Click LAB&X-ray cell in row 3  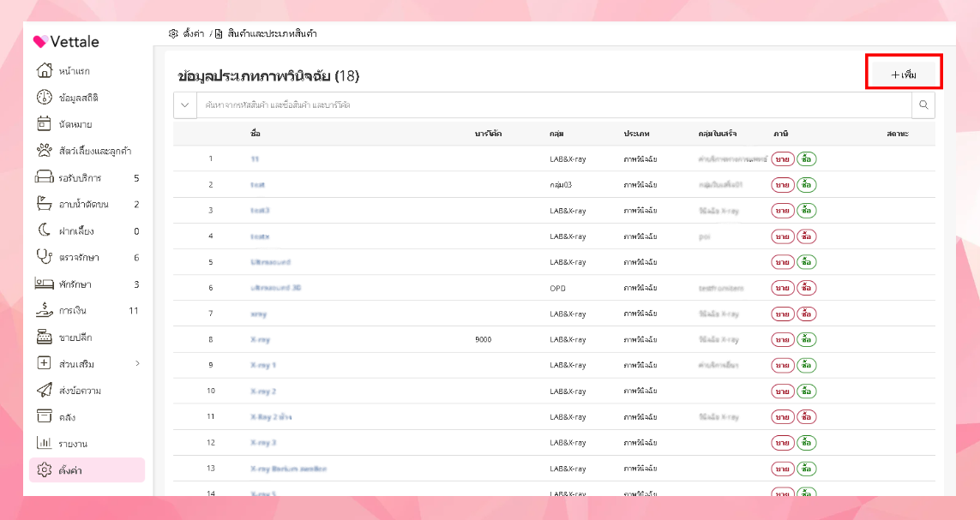tap(568, 211)
